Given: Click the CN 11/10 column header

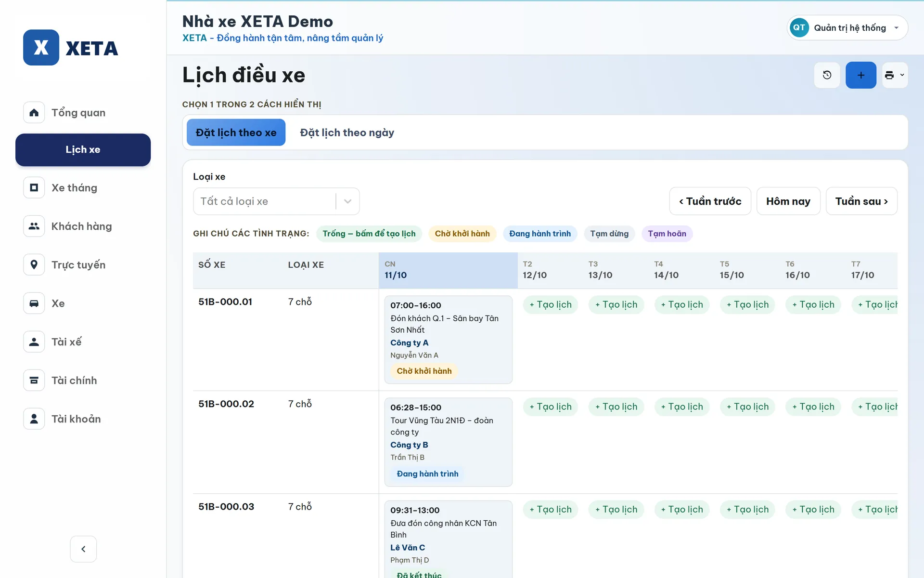Looking at the screenshot, I should click(x=448, y=270).
